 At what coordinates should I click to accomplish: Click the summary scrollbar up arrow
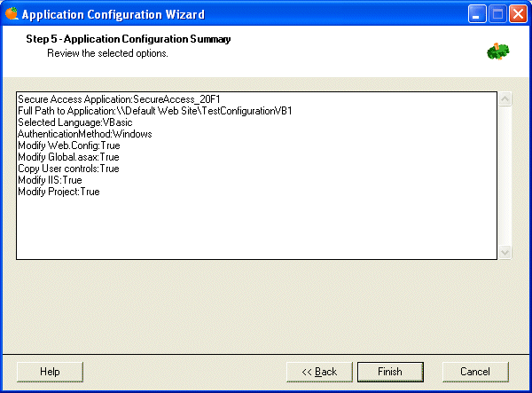coord(505,99)
